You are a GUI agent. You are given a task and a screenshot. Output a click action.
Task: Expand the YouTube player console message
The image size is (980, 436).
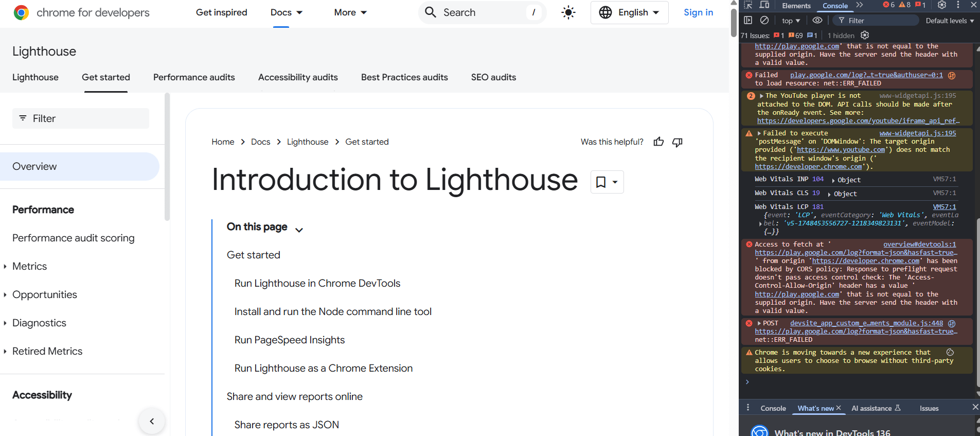pos(761,96)
